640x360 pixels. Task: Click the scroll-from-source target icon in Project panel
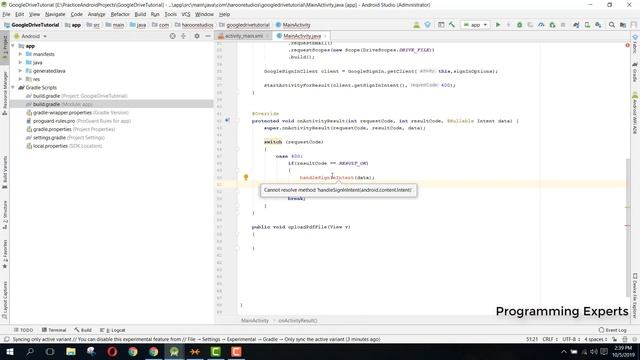coord(173,36)
